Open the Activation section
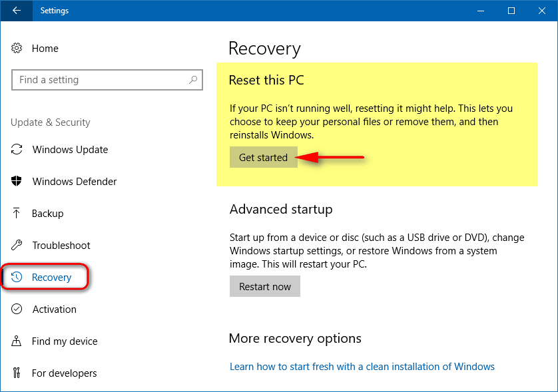Screen dimensions: 558x392 (55, 309)
